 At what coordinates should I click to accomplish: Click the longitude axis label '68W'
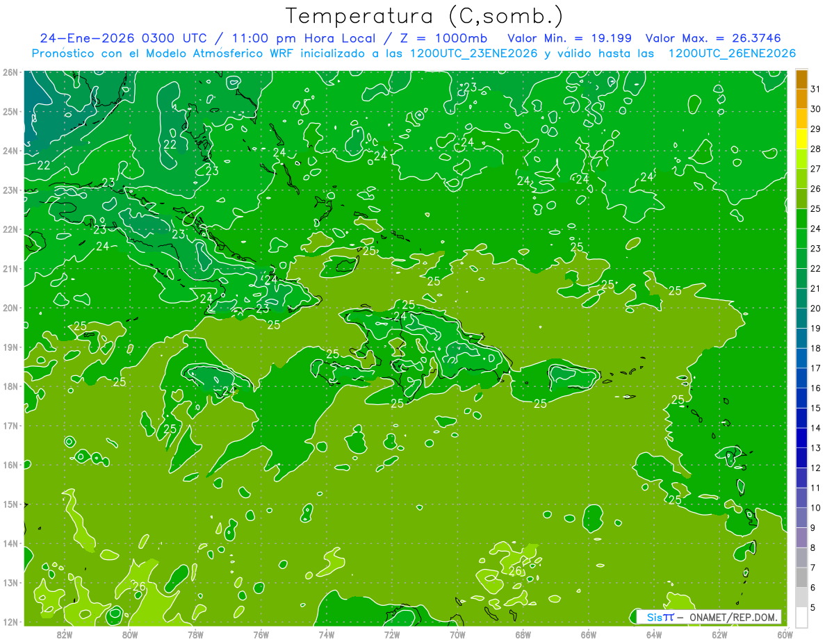click(523, 634)
